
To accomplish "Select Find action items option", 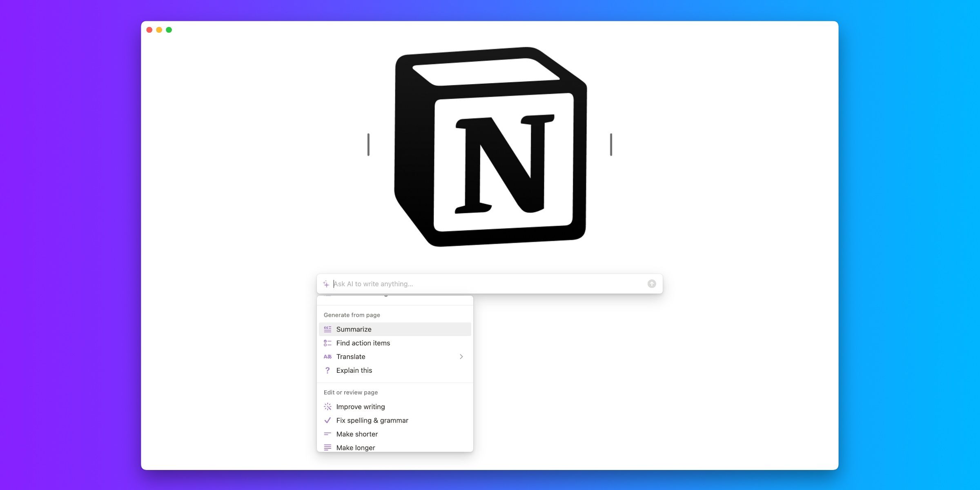I will (363, 343).
